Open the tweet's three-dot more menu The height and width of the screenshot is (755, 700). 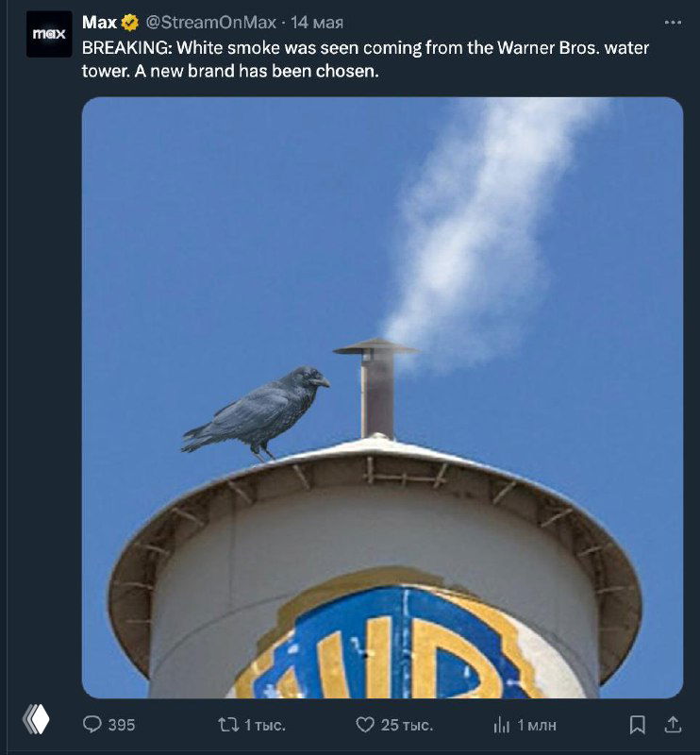(x=672, y=22)
